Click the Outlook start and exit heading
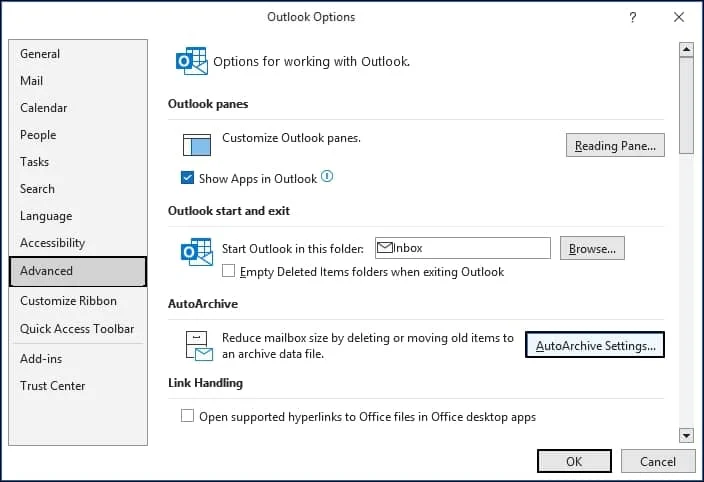The width and height of the screenshot is (704, 482). point(229,210)
